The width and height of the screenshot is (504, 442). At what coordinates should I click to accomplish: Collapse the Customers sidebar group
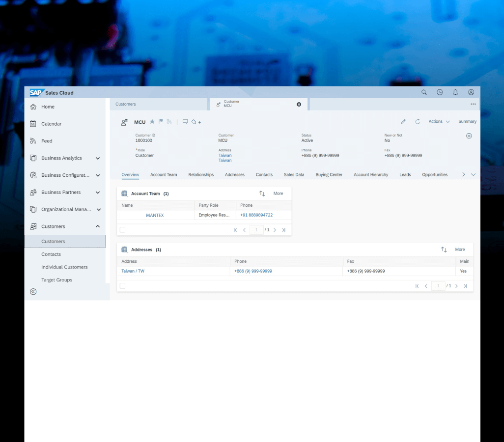pos(98,226)
